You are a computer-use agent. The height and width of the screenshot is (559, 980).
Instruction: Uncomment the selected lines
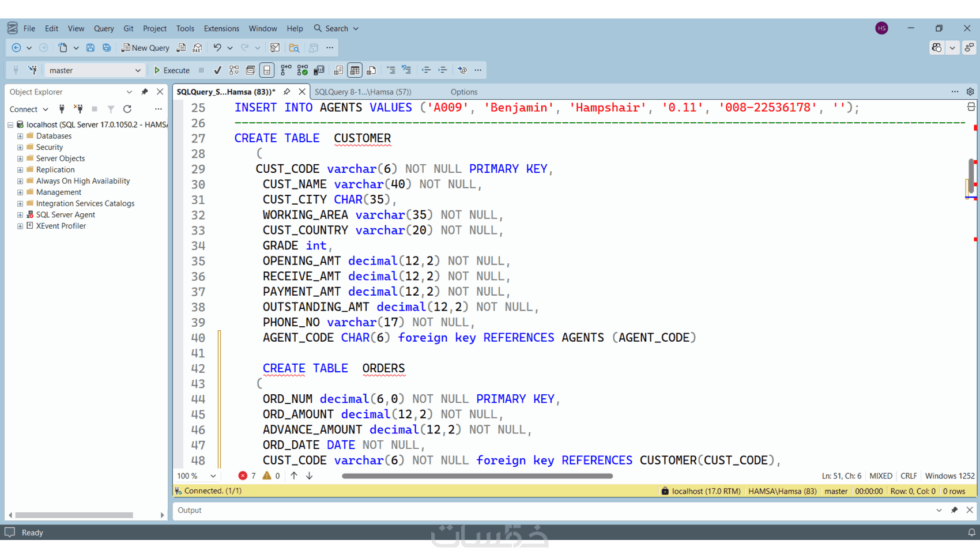[x=407, y=70]
